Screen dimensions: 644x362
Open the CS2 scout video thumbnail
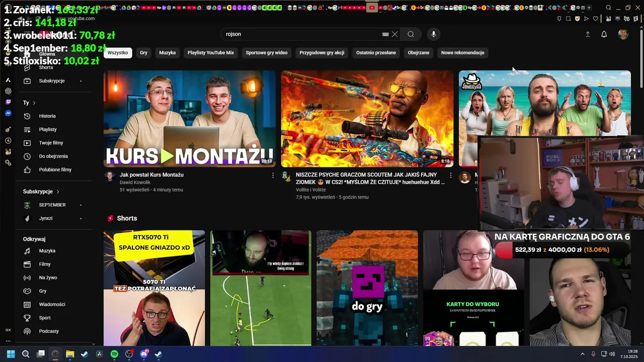[367, 119]
